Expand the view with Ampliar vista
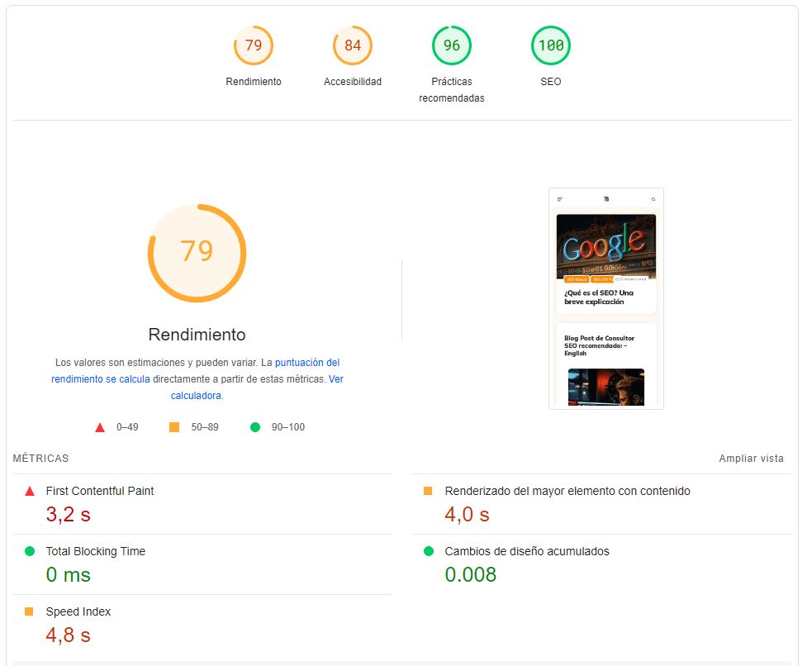812x666 pixels. [750, 458]
